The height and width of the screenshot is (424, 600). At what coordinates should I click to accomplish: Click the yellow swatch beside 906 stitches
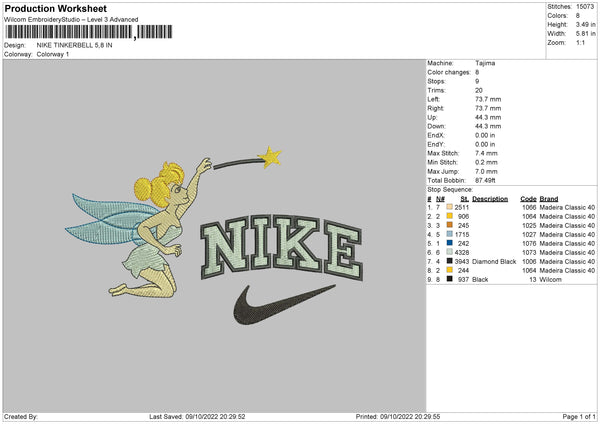(x=450, y=216)
